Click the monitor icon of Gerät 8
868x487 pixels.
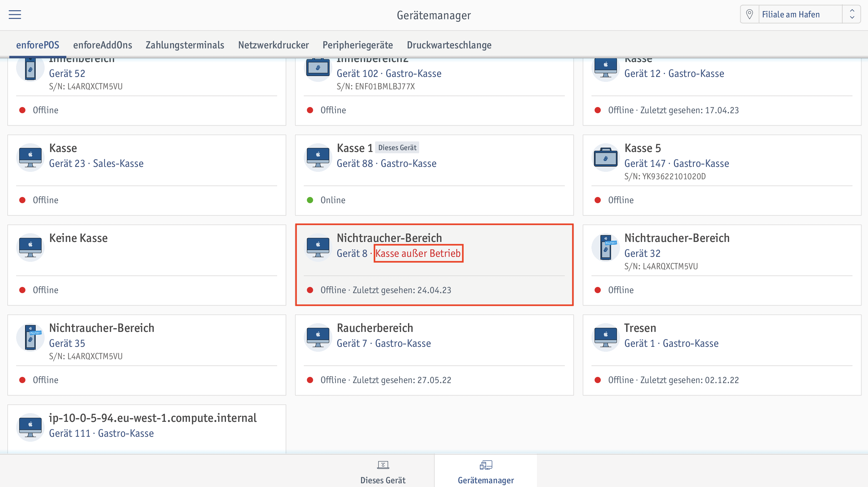318,248
